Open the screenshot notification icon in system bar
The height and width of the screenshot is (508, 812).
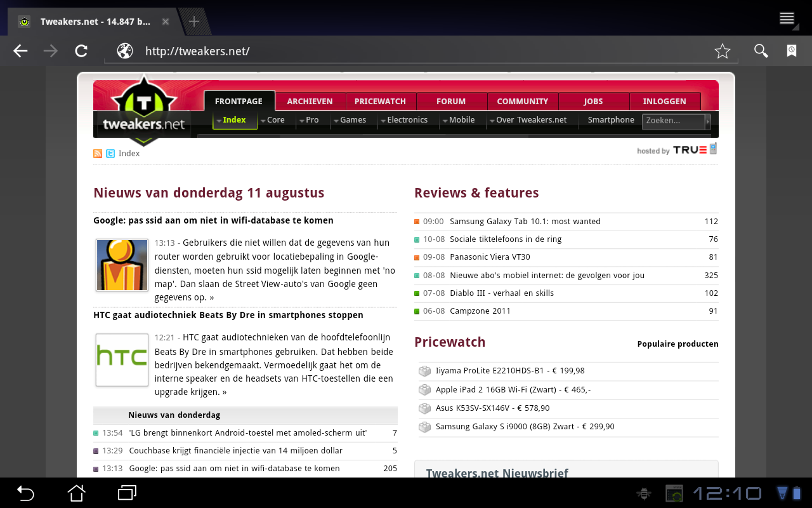[674, 493]
